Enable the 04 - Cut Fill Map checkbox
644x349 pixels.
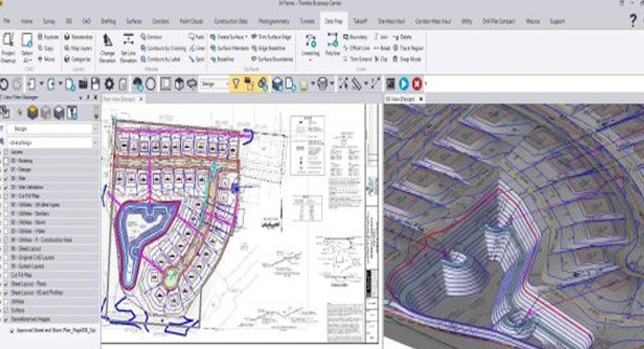[x=6, y=196]
